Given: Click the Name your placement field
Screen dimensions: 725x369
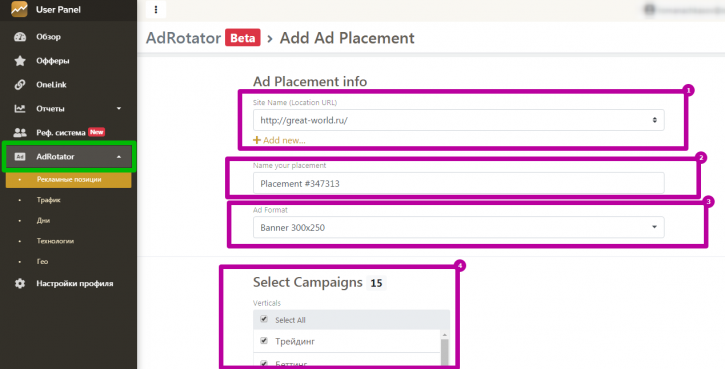Looking at the screenshot, I should 459,184.
